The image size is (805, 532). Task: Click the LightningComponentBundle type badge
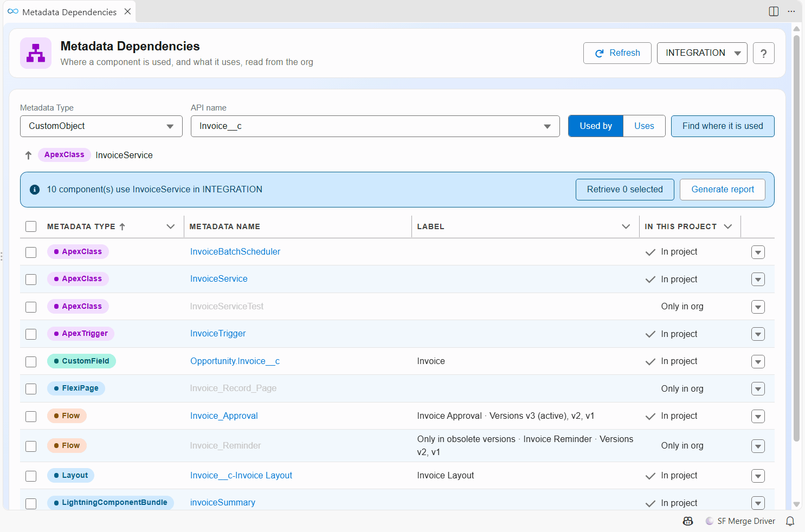(x=111, y=503)
